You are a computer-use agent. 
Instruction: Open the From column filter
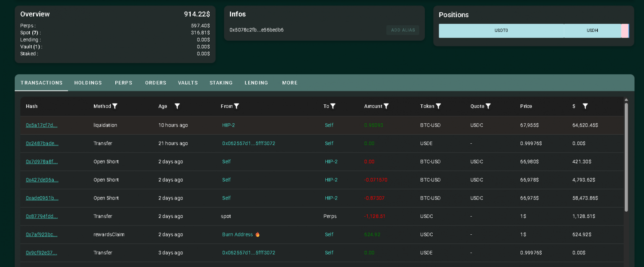pos(237,106)
